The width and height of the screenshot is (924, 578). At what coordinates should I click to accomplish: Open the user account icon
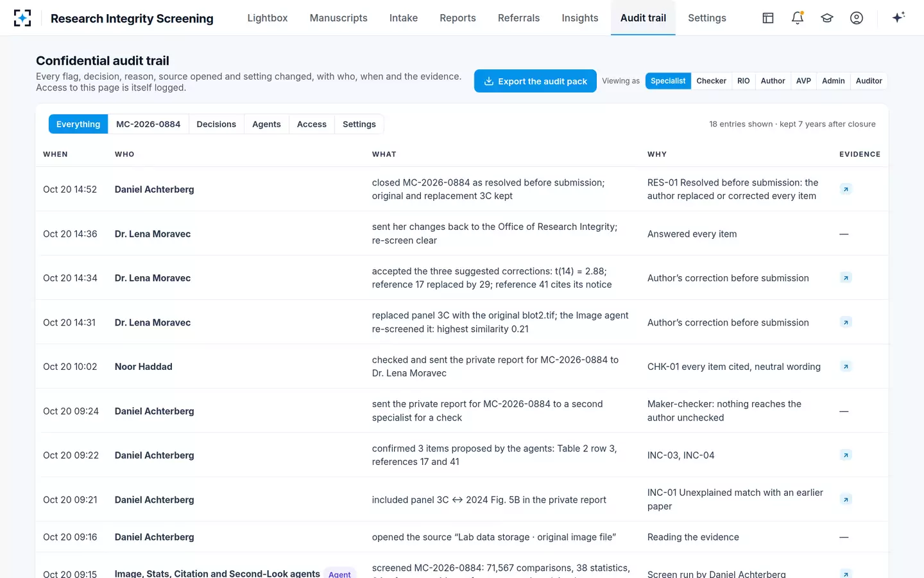(857, 18)
